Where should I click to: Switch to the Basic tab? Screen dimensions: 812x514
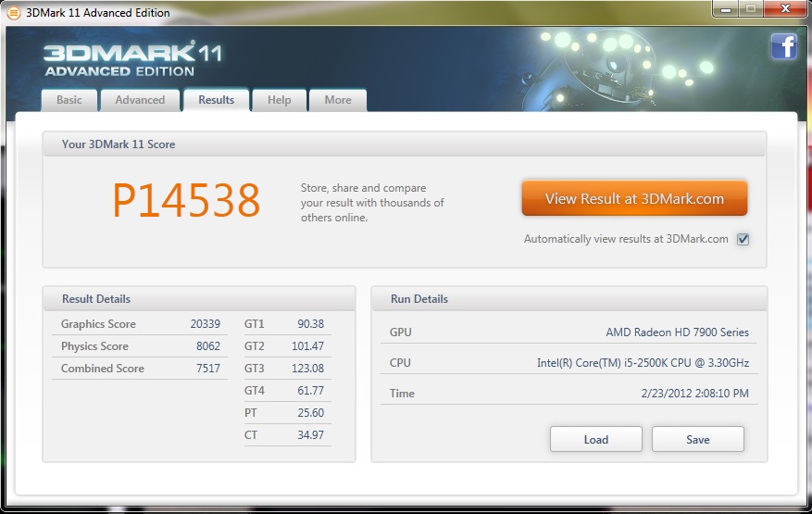click(x=69, y=100)
